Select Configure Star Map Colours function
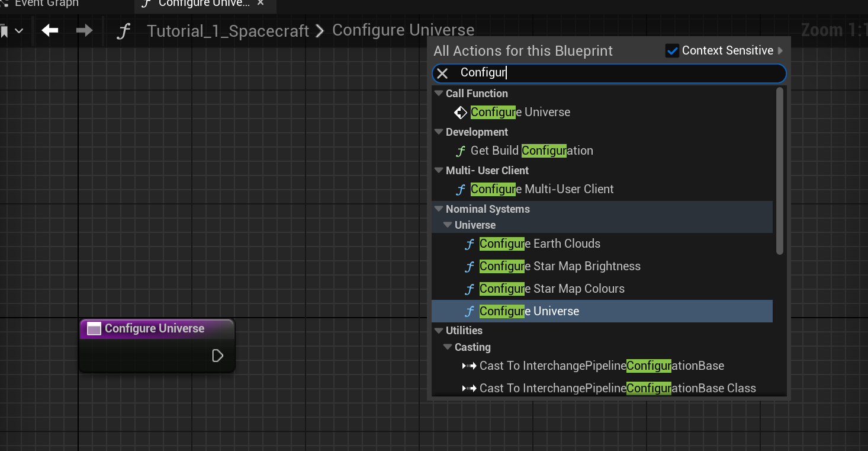868x451 pixels. 552,289
